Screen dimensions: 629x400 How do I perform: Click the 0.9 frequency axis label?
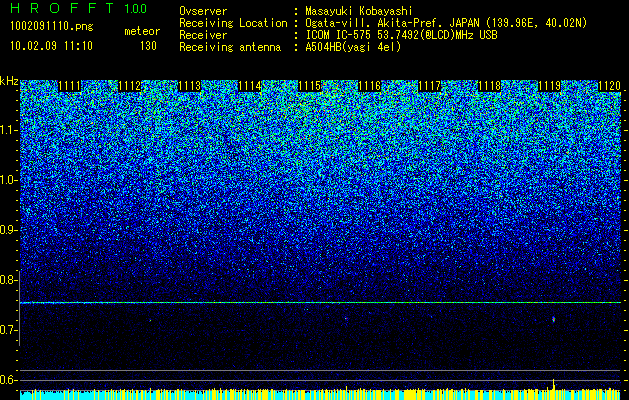(x=9, y=230)
